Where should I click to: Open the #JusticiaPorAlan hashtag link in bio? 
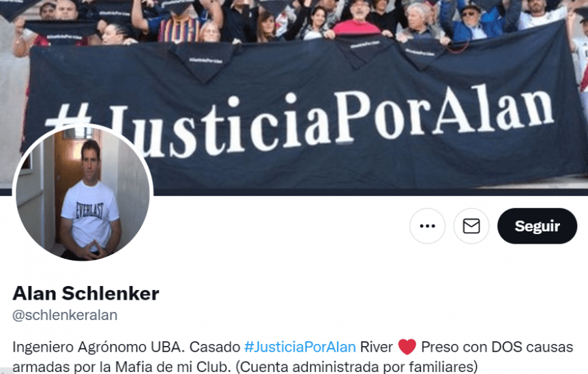299,347
